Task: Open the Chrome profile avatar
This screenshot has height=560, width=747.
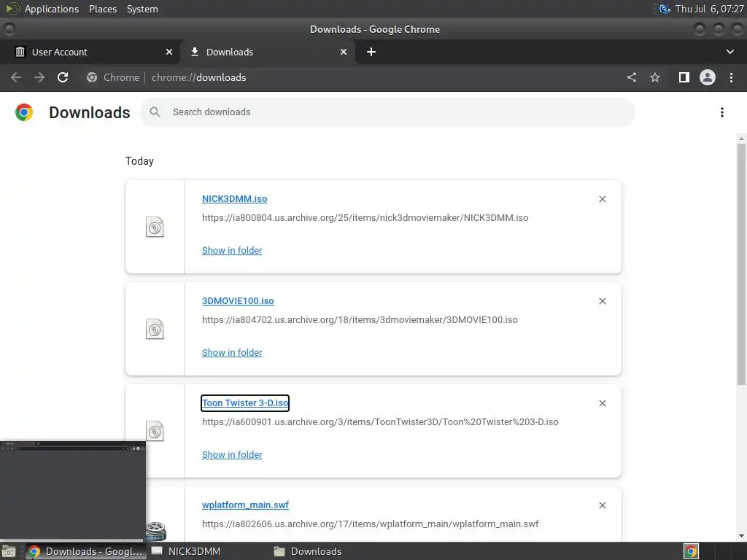Action: tap(708, 77)
